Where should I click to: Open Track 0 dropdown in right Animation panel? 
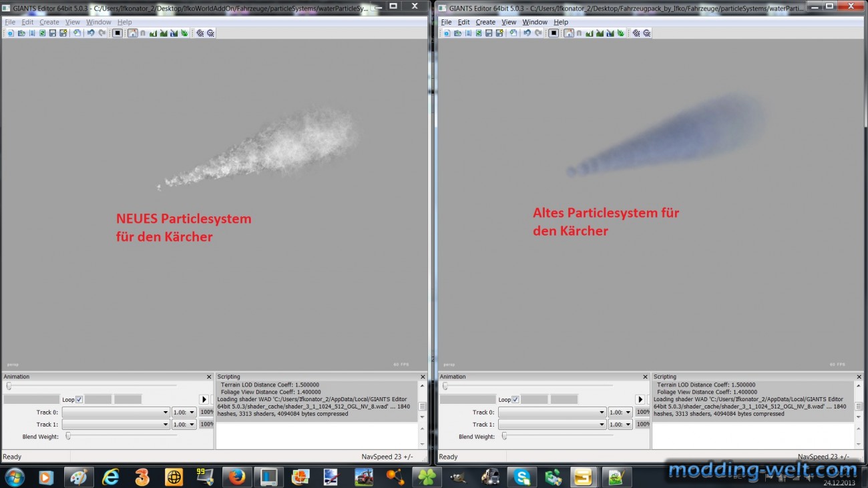[x=552, y=413]
